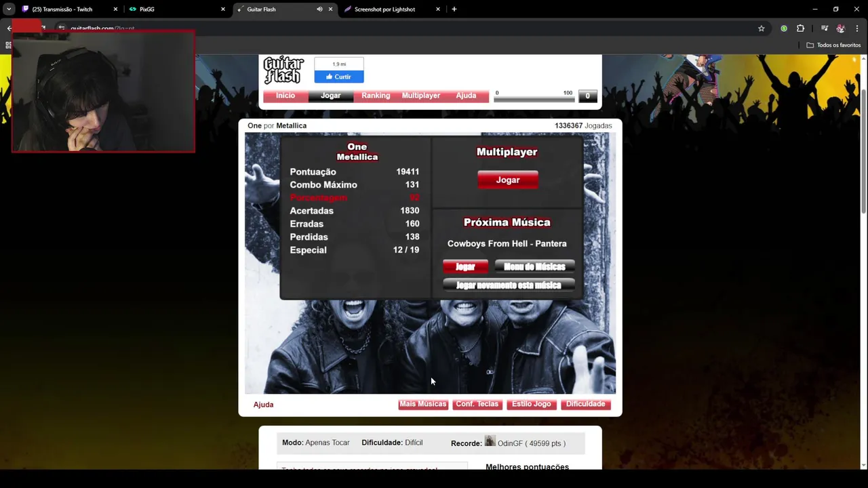Open the Extensions puzzle icon

tap(800, 28)
